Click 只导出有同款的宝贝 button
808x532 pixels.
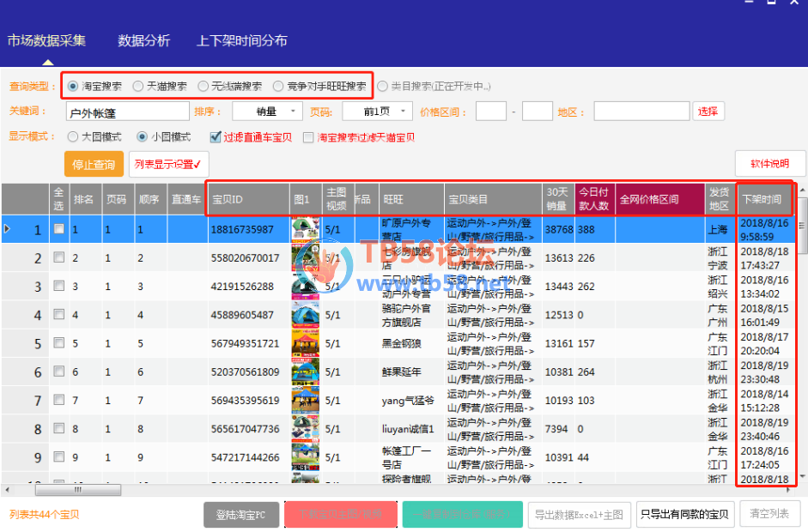(x=684, y=515)
